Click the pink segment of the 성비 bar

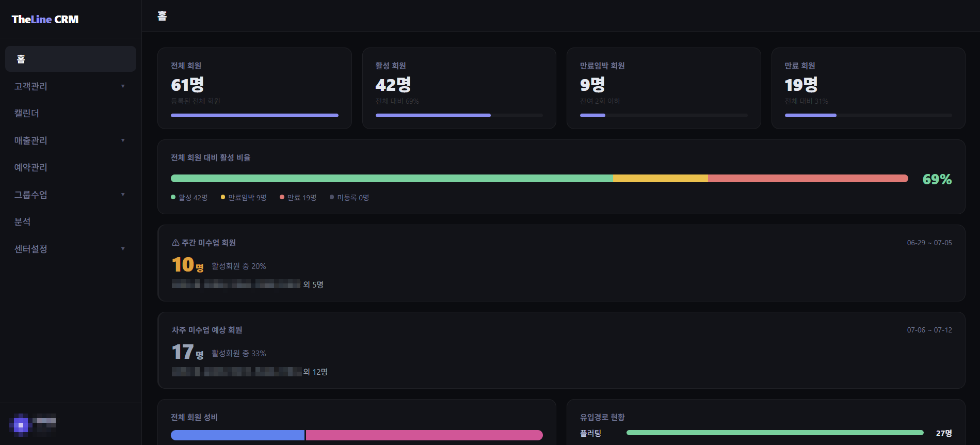pos(424,435)
